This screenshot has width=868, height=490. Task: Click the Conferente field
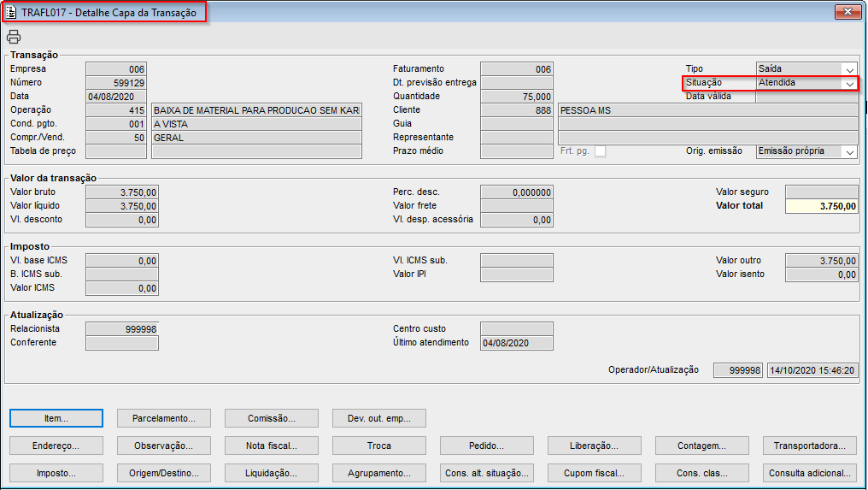pyautogui.click(x=122, y=343)
